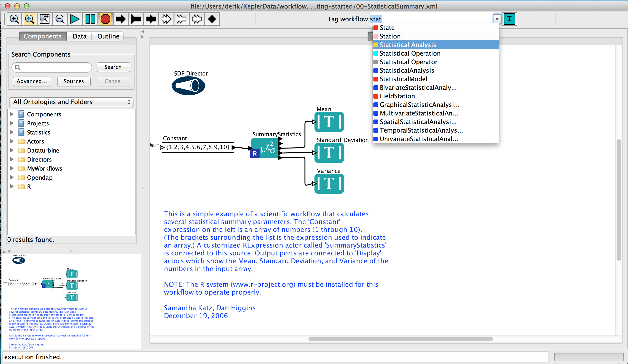Screen dimensions: 628x364
Task: Collapse left panel with left arrow
Action: pos(143,32)
